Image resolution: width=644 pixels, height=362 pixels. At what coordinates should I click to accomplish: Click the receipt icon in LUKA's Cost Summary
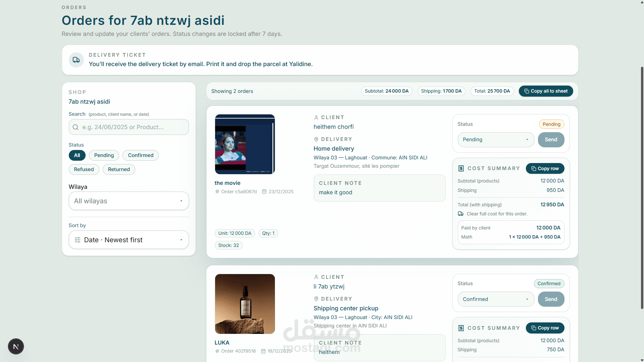[x=461, y=328]
